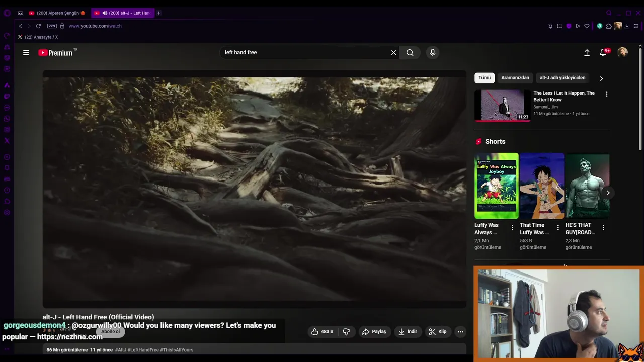Like the video (483 B thumbs up)
Viewport: 644px width, 362px height.
pyautogui.click(x=322, y=331)
